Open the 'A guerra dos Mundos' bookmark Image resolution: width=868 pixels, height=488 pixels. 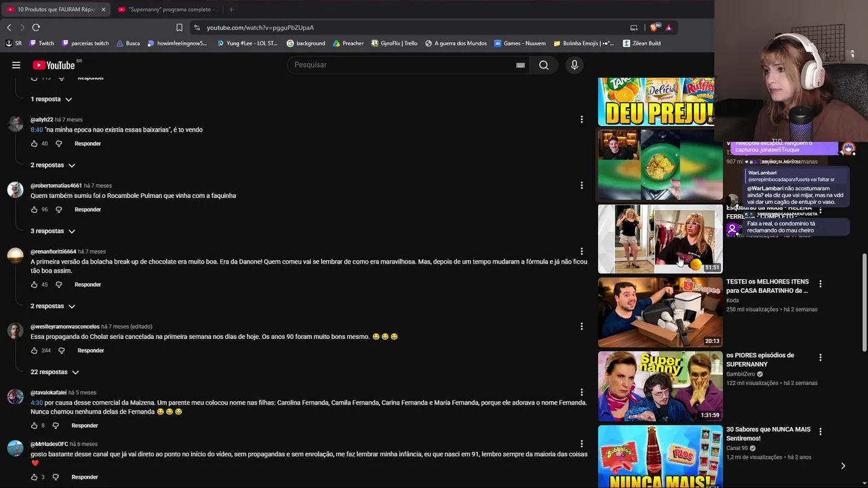pyautogui.click(x=456, y=43)
